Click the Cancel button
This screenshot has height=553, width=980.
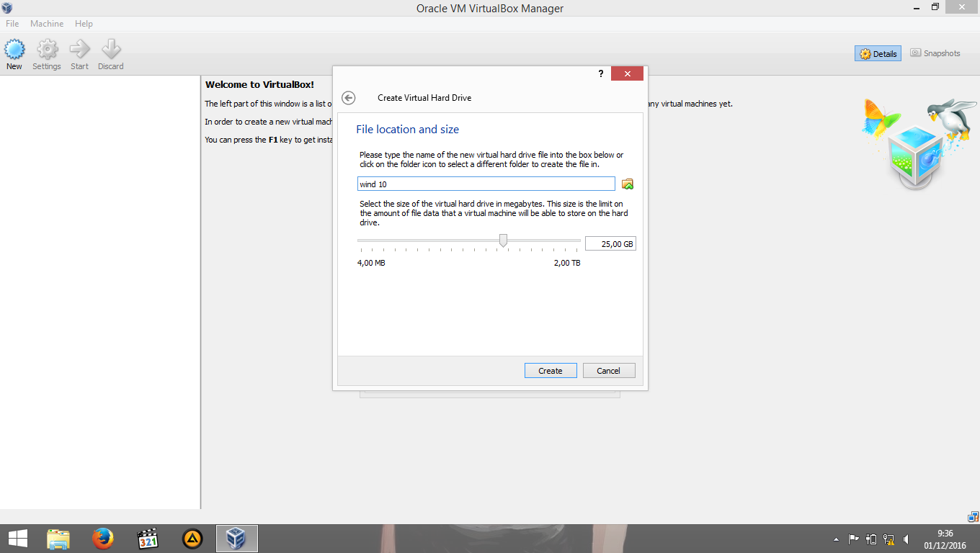pos(608,371)
